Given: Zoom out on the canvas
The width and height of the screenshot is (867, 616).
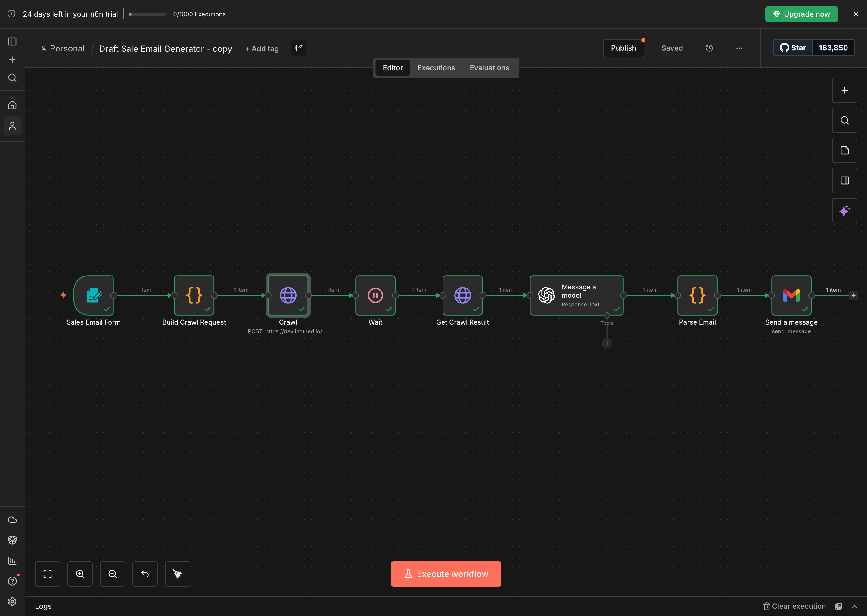Looking at the screenshot, I should pos(112,574).
